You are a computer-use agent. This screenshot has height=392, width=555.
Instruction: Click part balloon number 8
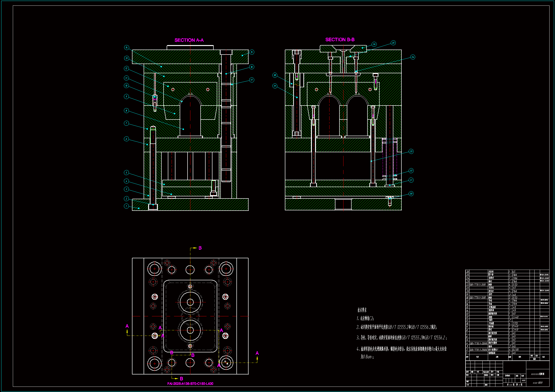coord(126,111)
